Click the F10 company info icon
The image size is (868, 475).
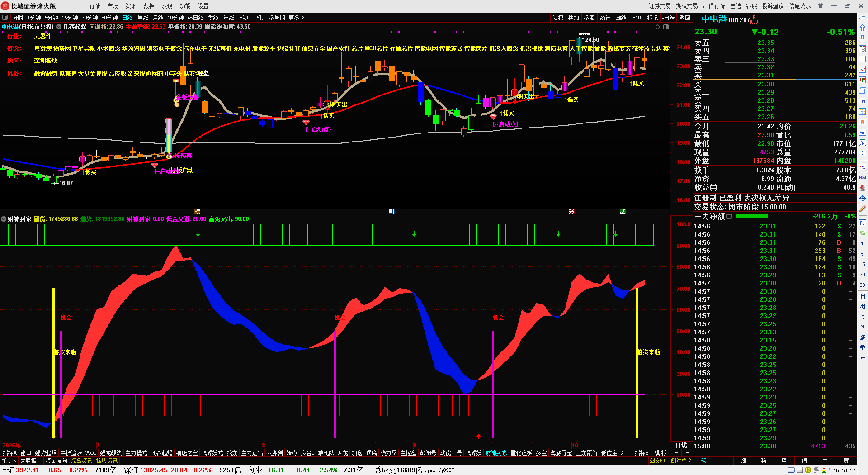[x=863, y=101]
